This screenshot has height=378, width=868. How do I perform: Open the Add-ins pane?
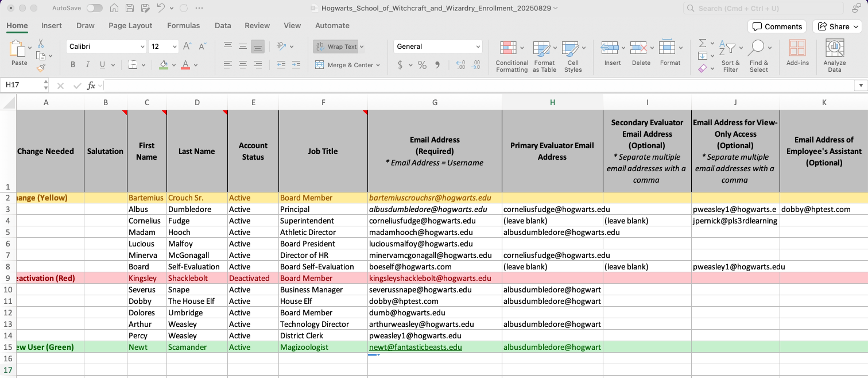[797, 53]
